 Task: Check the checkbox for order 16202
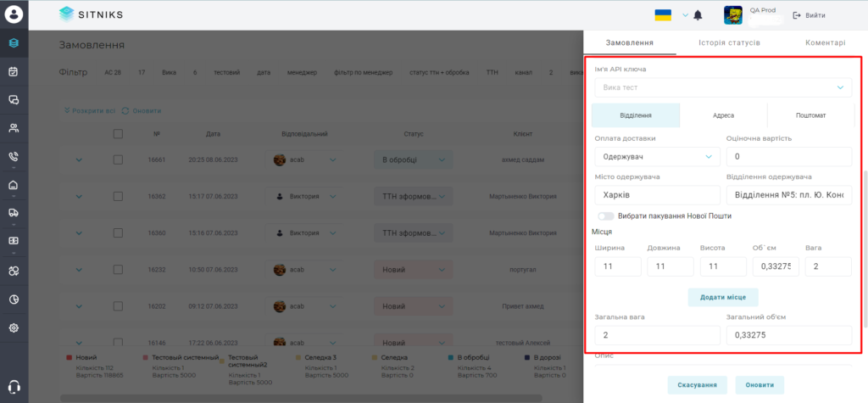(x=118, y=306)
